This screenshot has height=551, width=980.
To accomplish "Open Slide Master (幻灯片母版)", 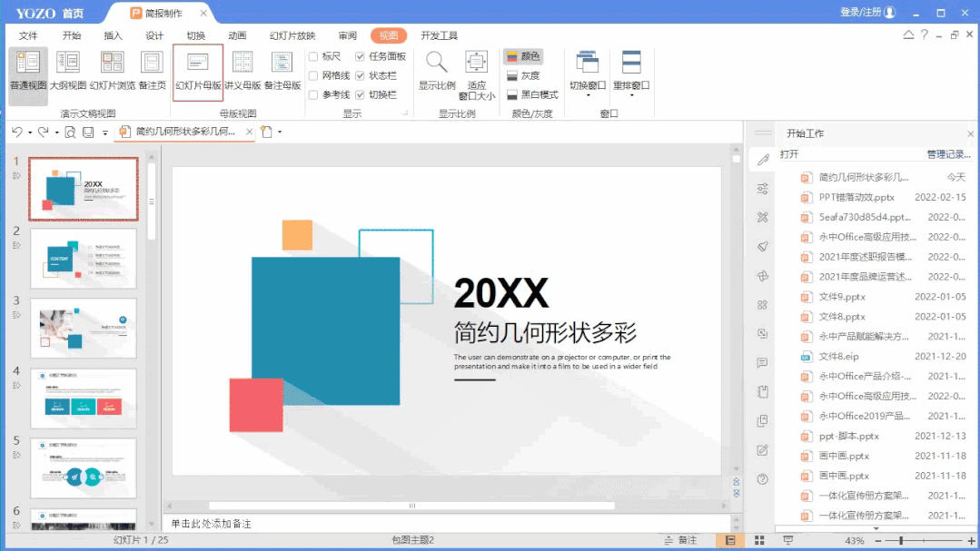I will tap(198, 72).
